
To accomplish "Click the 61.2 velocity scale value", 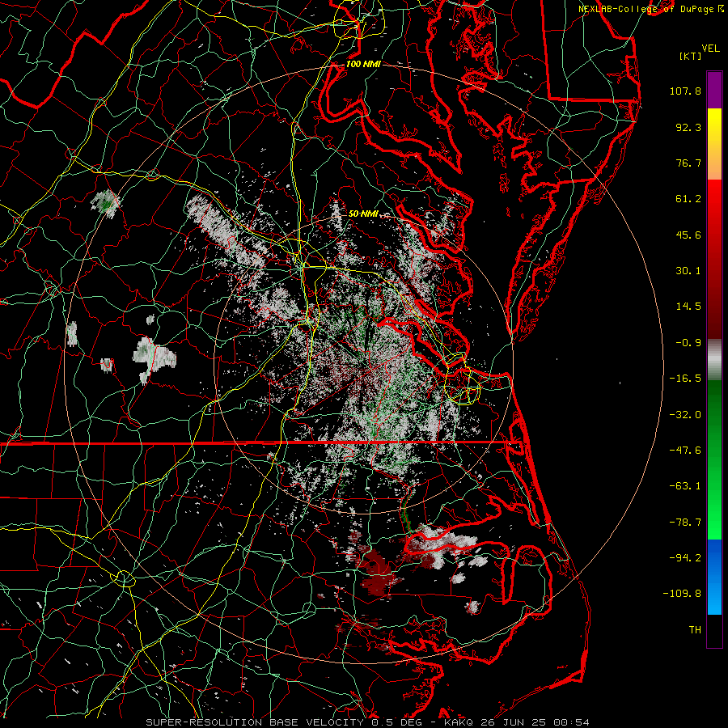I will tap(688, 199).
